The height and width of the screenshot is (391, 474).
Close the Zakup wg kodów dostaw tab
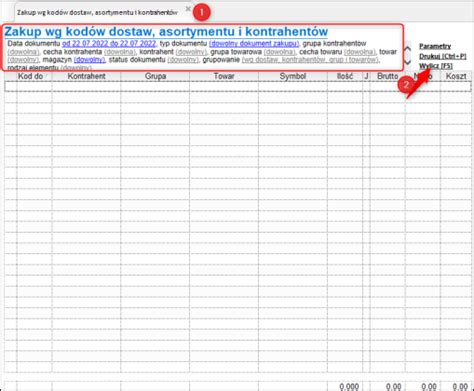(x=188, y=9)
